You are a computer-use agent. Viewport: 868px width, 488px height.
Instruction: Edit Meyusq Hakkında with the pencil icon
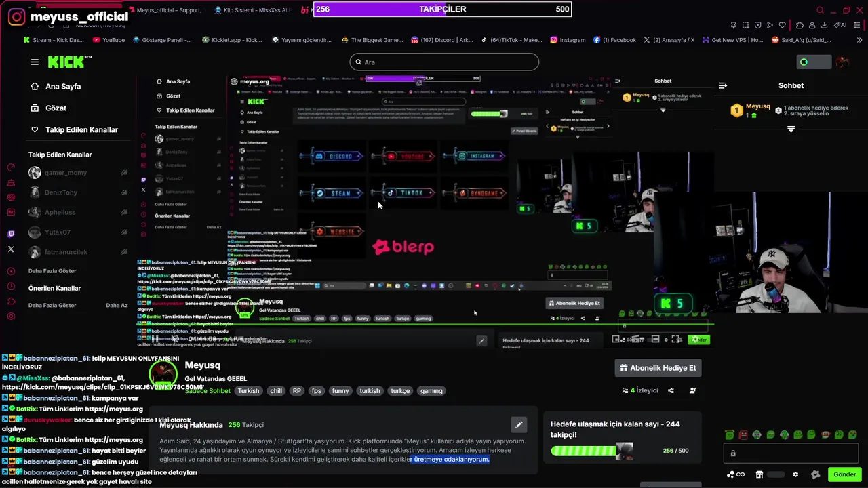(x=519, y=425)
